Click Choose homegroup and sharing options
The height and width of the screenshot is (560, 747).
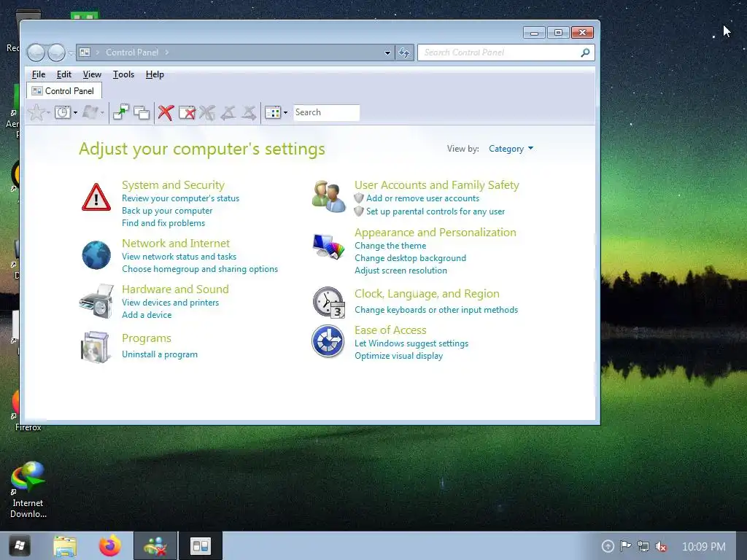[200, 269]
